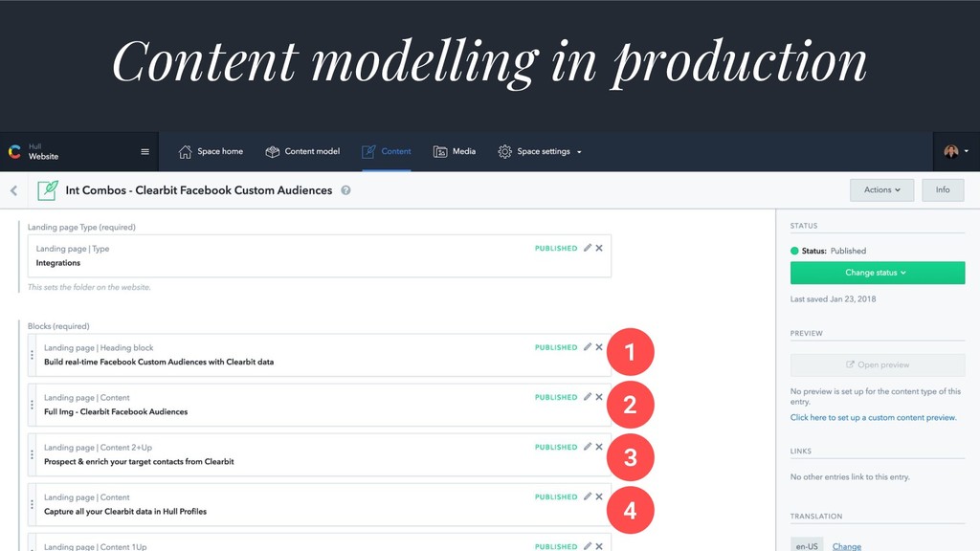Image resolution: width=980 pixels, height=551 pixels.
Task: Edit the Full Img Clearbit Facebook Audiences entry
Action: click(588, 397)
